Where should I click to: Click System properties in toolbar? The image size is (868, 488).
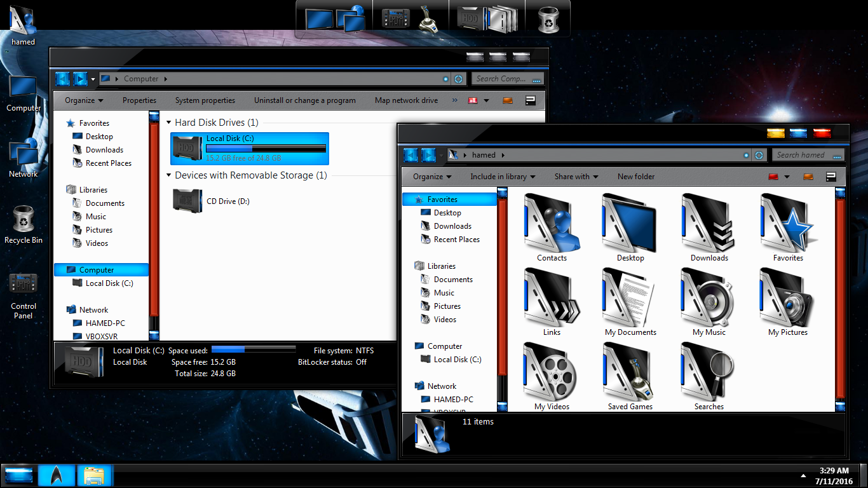click(205, 100)
